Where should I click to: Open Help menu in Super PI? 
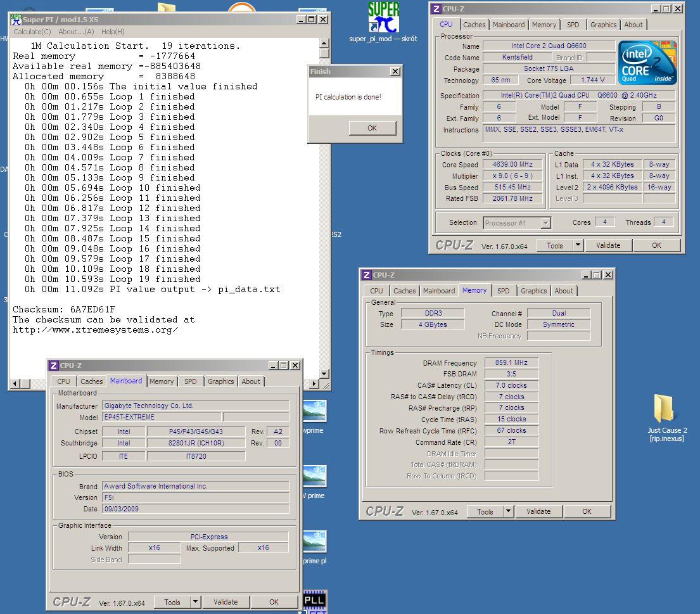click(113, 32)
